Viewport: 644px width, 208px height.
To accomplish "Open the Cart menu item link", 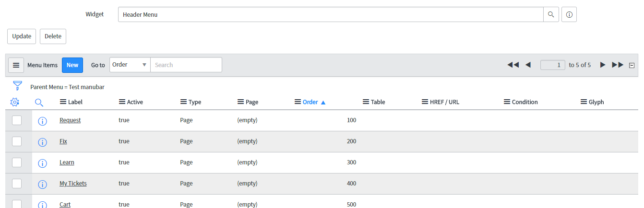I will click(x=65, y=205).
